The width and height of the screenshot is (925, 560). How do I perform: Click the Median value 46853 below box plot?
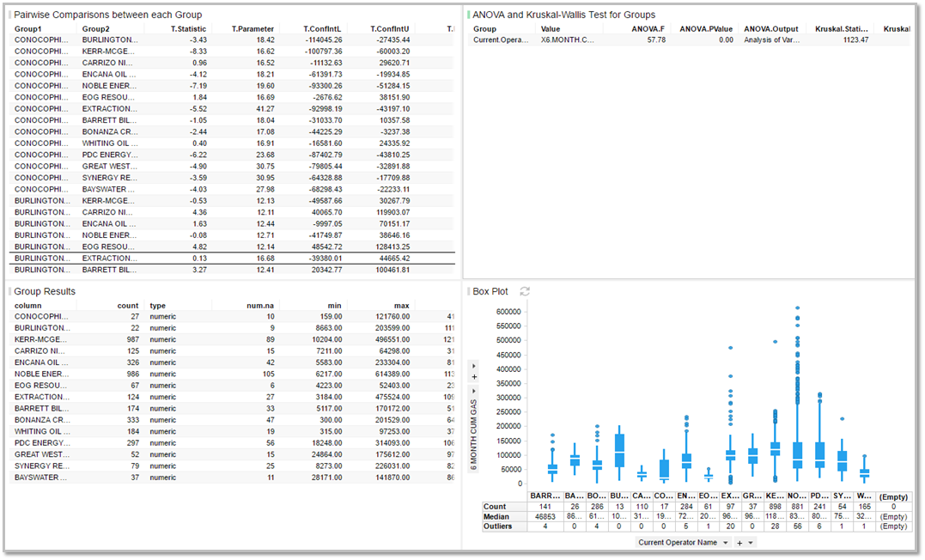pos(545,517)
